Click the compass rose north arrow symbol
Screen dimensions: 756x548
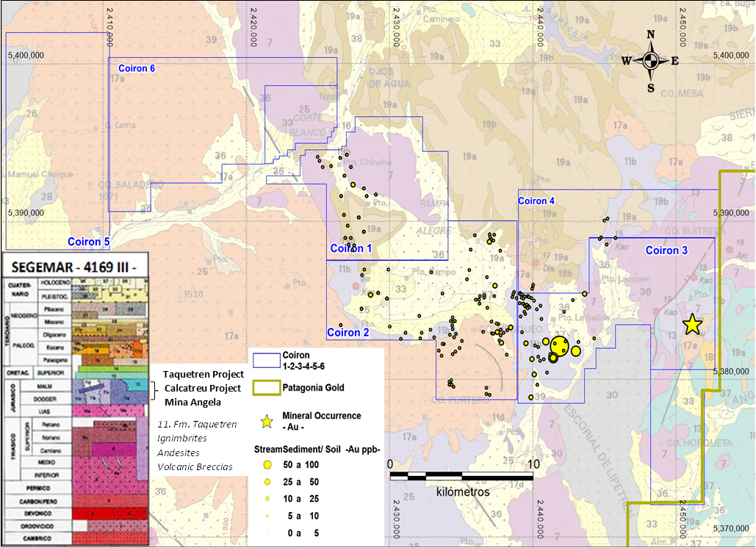click(650, 61)
